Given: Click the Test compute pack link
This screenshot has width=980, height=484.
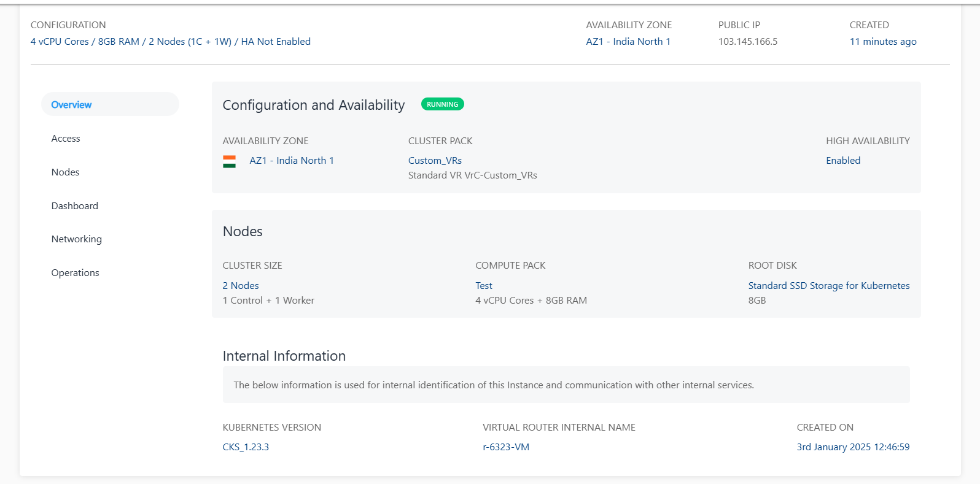Looking at the screenshot, I should point(483,286).
